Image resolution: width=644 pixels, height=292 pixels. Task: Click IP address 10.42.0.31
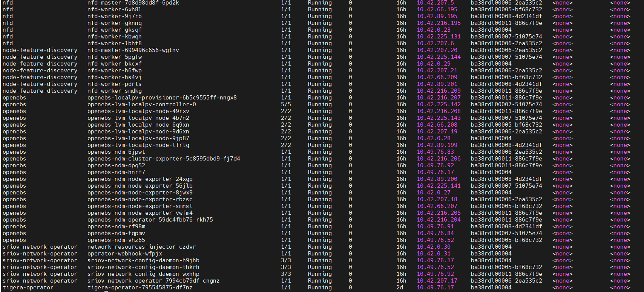(434, 254)
